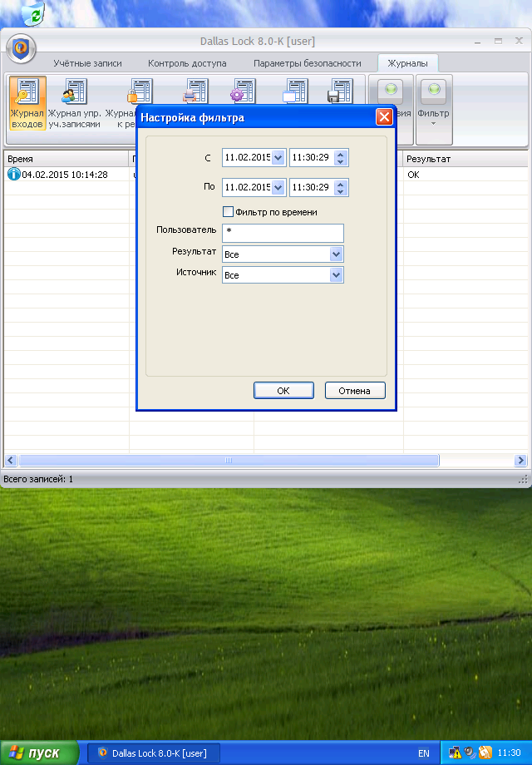Open the Recycle Bin on desktop
Screen dimensions: 532x765
[x=33, y=13]
